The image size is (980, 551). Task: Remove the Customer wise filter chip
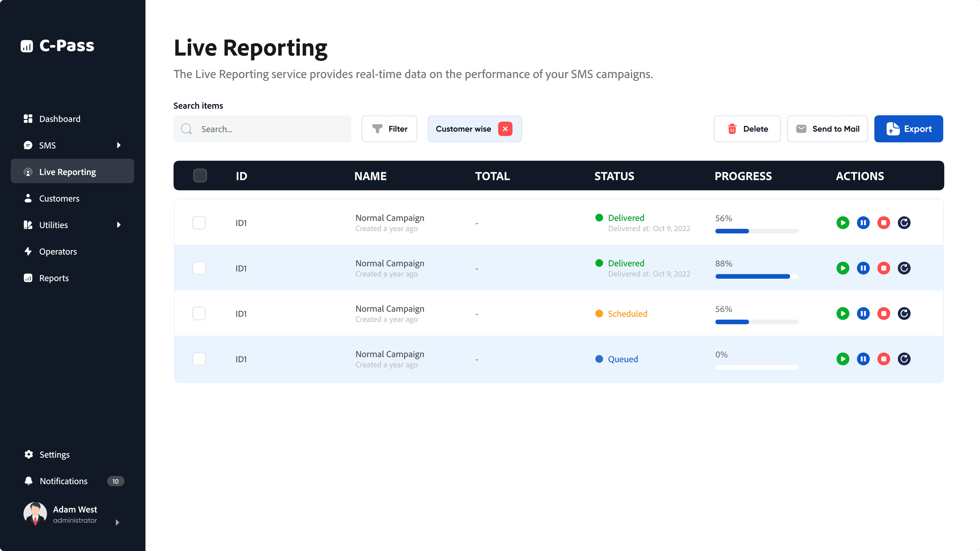(x=505, y=129)
